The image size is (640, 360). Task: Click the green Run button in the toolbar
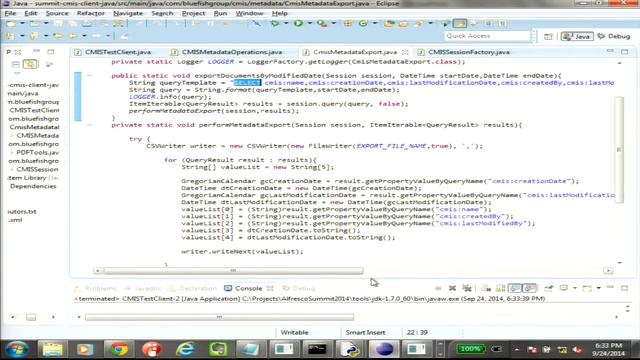(x=298, y=23)
